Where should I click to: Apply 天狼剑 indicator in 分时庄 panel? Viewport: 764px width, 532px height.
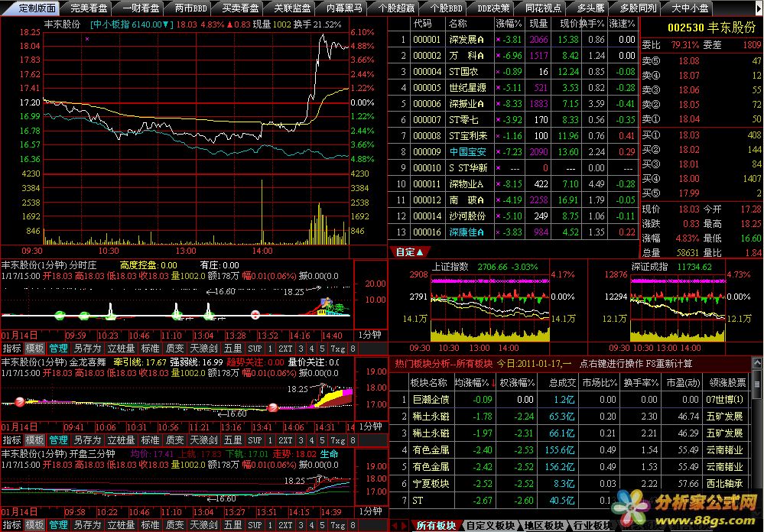[203, 349]
